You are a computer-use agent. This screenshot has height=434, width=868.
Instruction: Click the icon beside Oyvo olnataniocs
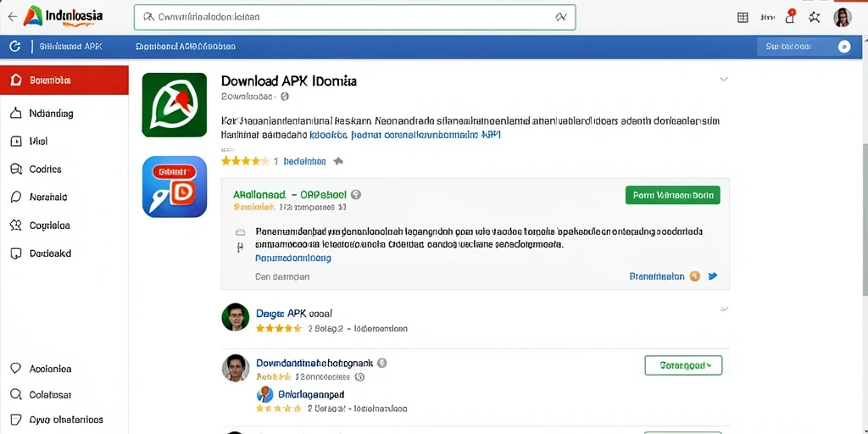click(x=16, y=420)
